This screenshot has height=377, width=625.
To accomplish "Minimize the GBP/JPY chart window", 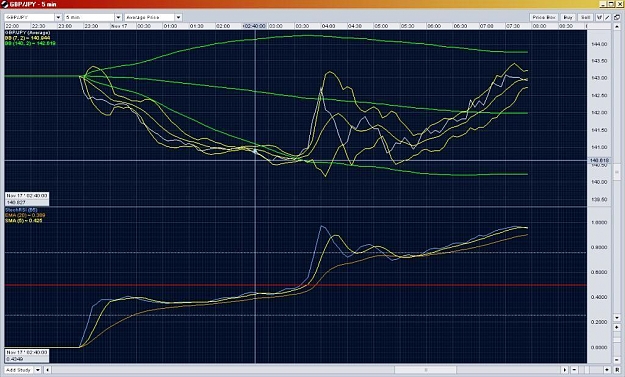I will 603,4.
